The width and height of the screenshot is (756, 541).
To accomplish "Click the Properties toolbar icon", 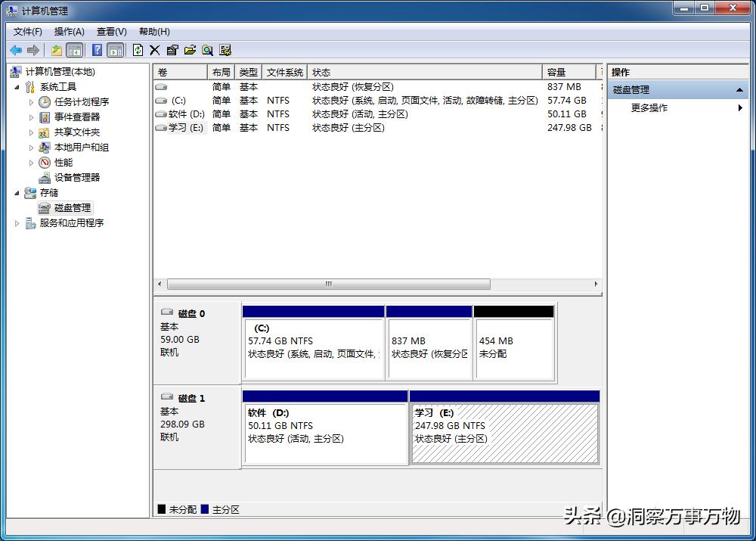I will click(172, 50).
